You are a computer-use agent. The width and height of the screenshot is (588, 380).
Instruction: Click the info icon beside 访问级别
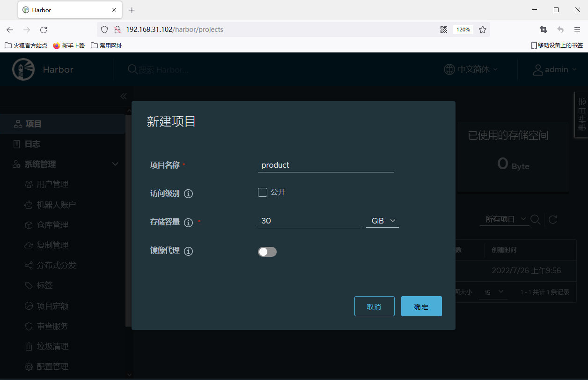pos(189,194)
